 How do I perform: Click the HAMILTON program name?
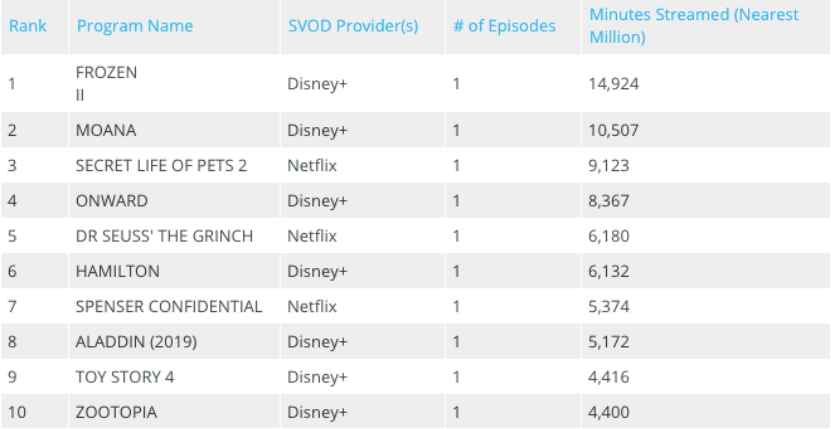click(x=117, y=271)
